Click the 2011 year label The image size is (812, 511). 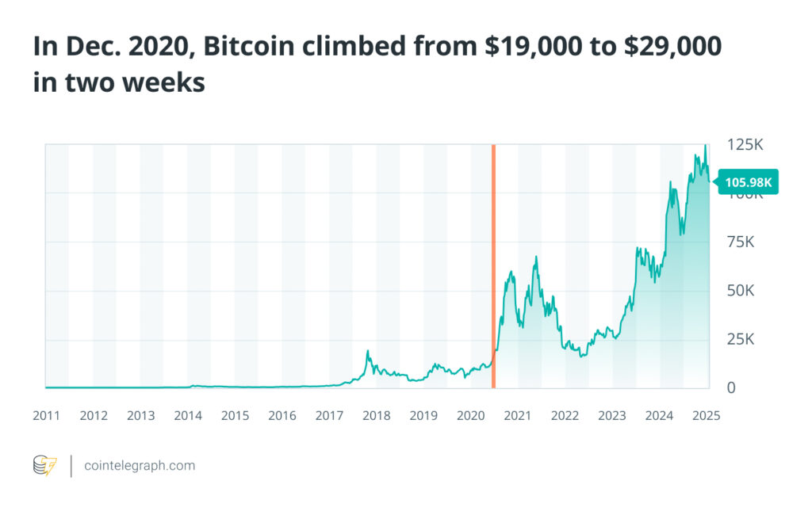coord(47,415)
